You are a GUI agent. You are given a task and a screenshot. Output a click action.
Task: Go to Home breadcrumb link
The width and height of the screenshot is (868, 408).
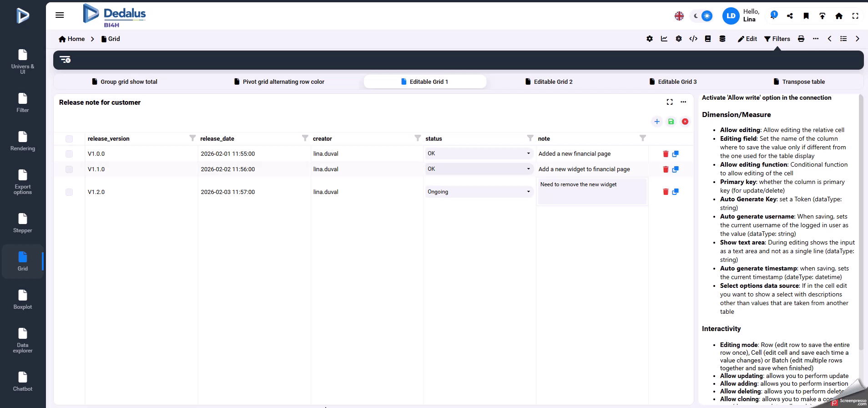(72, 39)
